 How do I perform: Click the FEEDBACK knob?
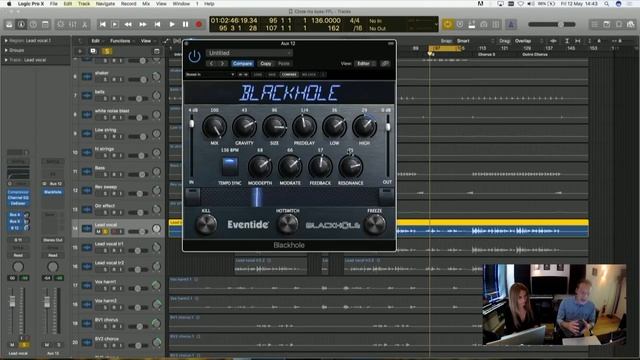pyautogui.click(x=320, y=167)
